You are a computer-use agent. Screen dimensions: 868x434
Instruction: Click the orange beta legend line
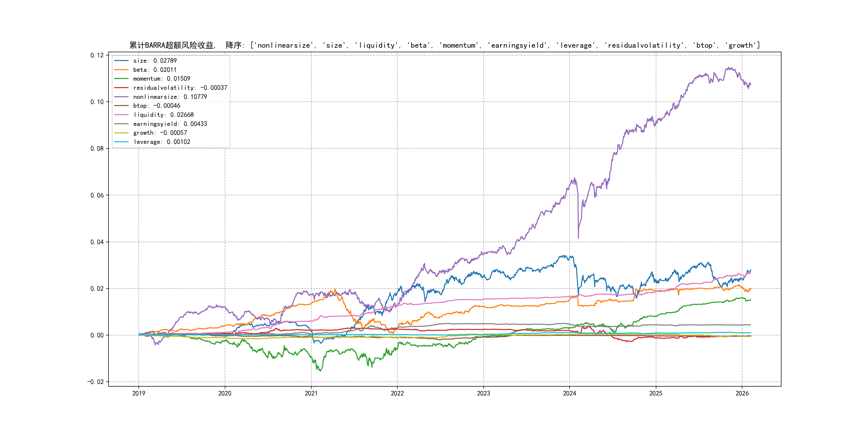point(121,70)
